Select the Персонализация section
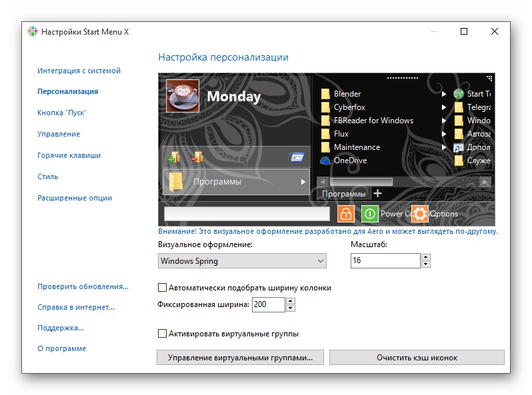Image resolution: width=532 pixels, height=395 pixels. 68,91
